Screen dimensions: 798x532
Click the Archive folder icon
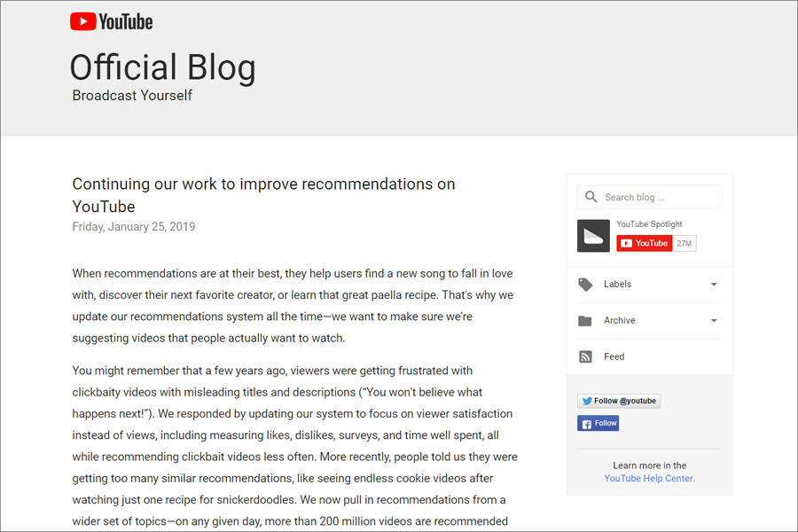585,321
